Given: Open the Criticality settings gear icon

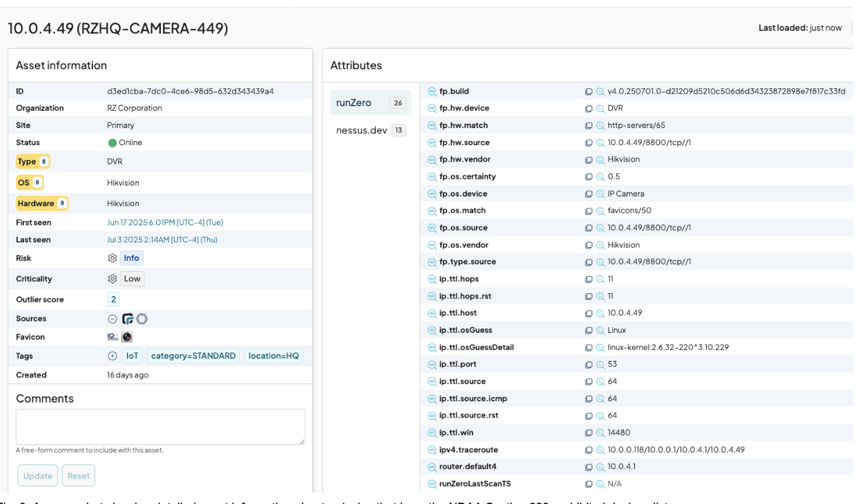Looking at the screenshot, I should 112,279.
